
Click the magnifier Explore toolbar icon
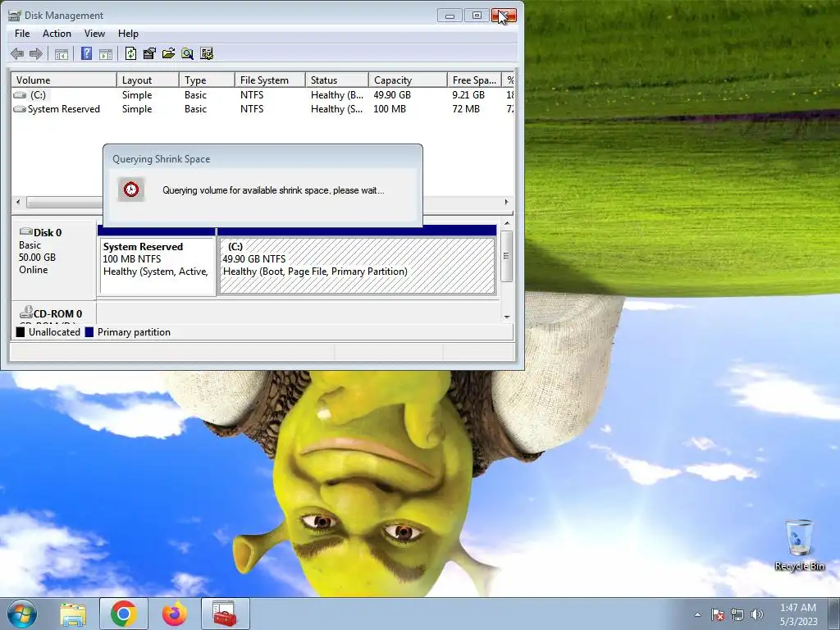(x=187, y=53)
